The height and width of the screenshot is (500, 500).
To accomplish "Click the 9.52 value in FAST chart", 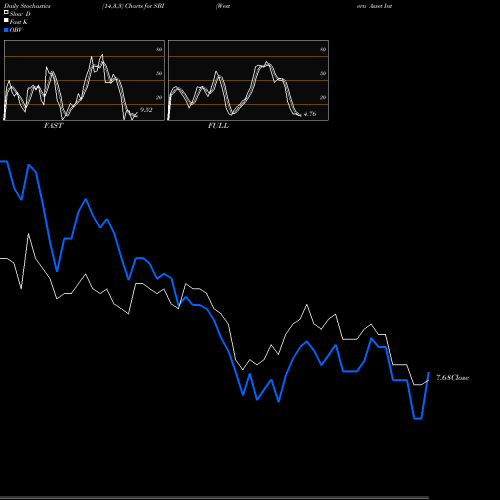I will [x=146, y=110].
